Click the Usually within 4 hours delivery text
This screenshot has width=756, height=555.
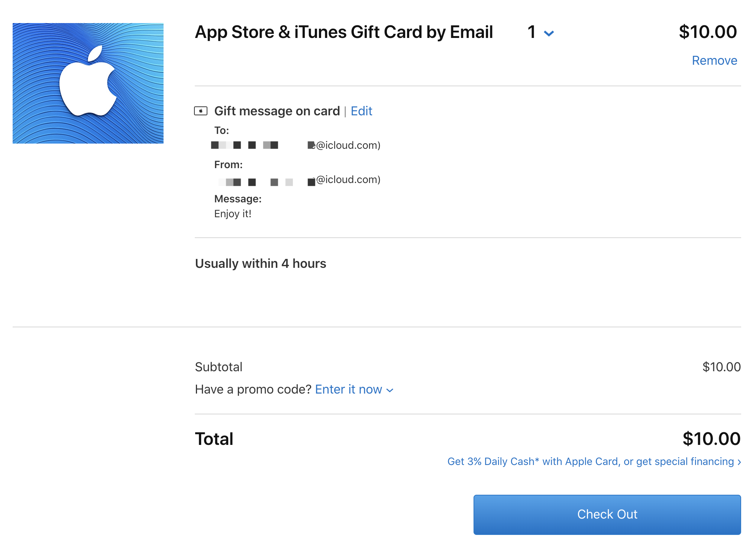tap(261, 263)
